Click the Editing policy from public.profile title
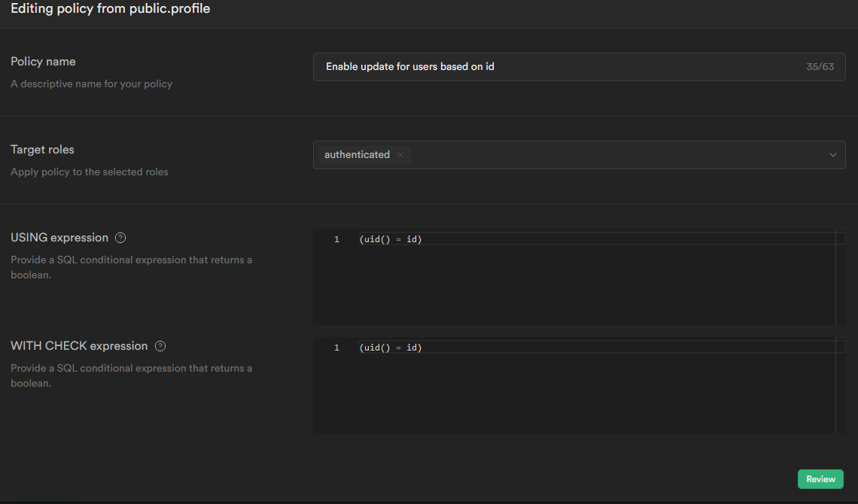Viewport: 858px width, 504px height. tap(111, 9)
